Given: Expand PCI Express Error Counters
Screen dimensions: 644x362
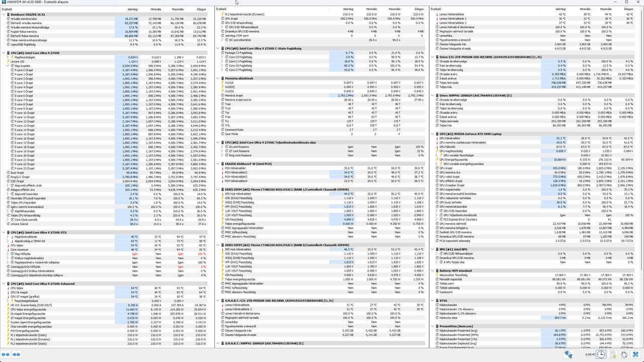Looking at the screenshot, I should click(x=437, y=220).
